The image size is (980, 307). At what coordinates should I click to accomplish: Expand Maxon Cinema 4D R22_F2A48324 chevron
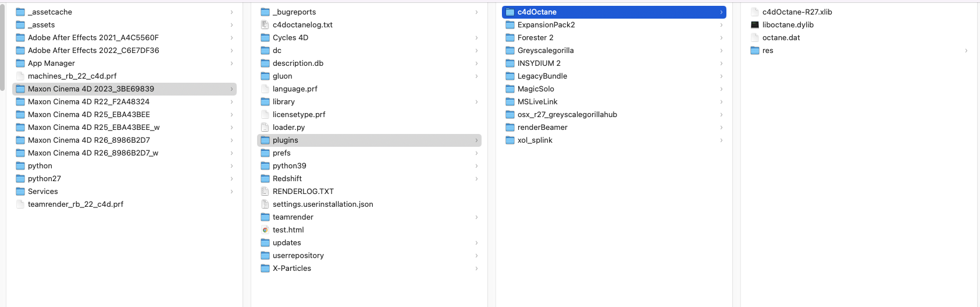(231, 101)
